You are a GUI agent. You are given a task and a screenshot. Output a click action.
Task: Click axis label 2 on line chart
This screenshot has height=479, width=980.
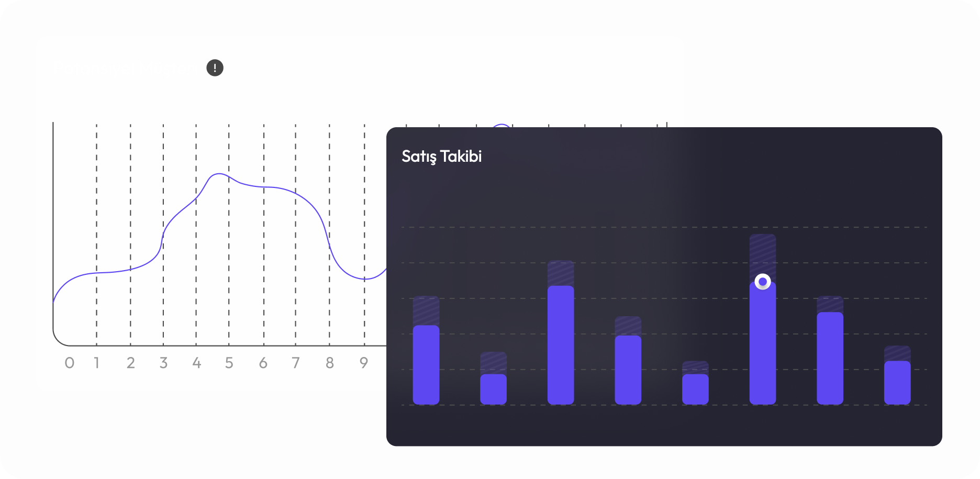point(131,363)
